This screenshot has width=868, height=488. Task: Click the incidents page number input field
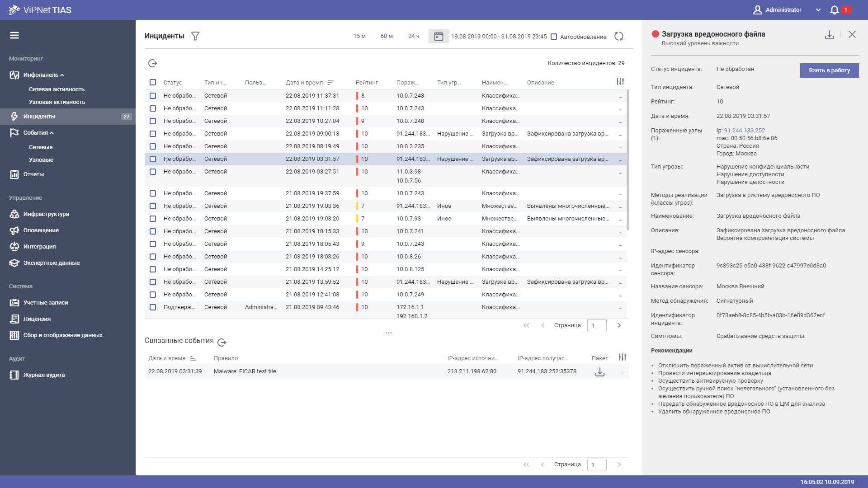596,325
